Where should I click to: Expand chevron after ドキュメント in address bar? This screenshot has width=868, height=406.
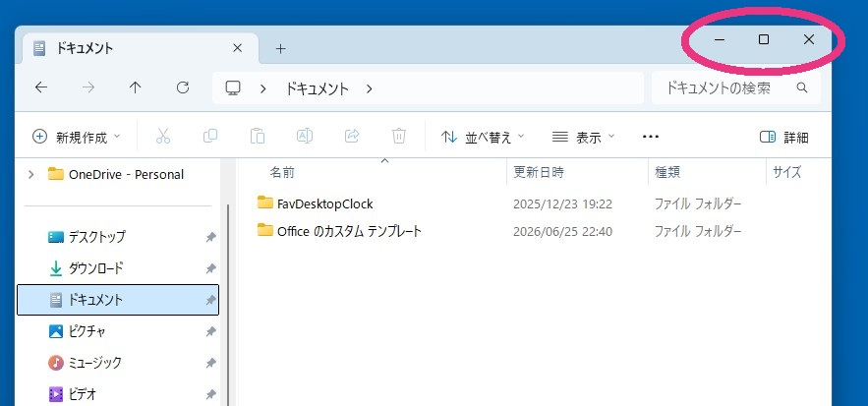point(370,88)
